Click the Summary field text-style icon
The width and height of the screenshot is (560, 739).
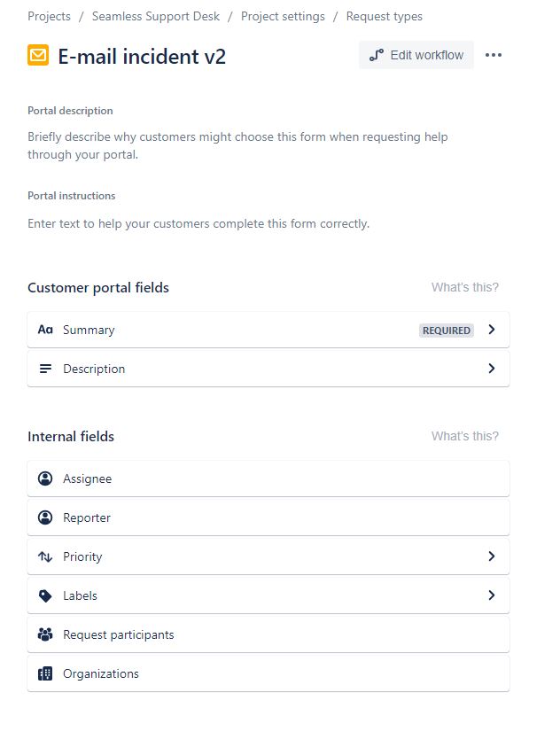click(x=45, y=330)
